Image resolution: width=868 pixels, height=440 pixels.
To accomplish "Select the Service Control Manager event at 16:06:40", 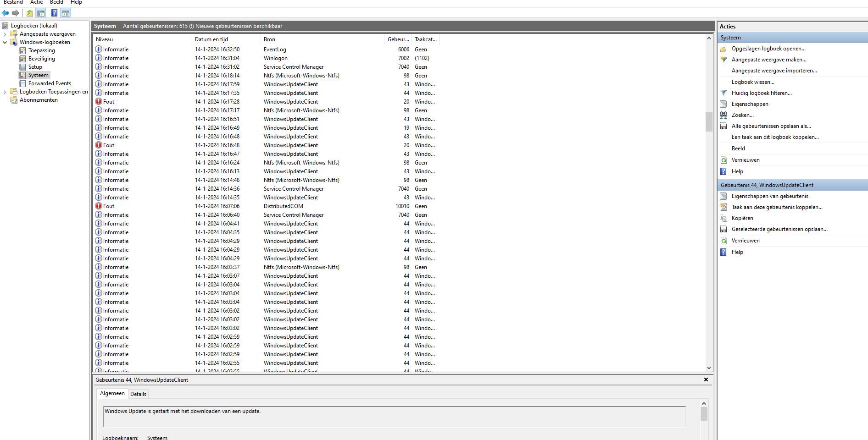I will (x=266, y=215).
